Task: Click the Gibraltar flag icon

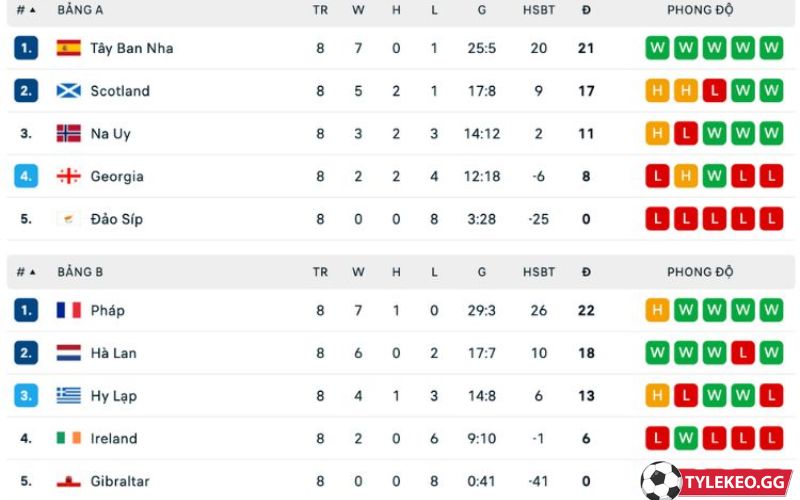Action: tap(68, 481)
